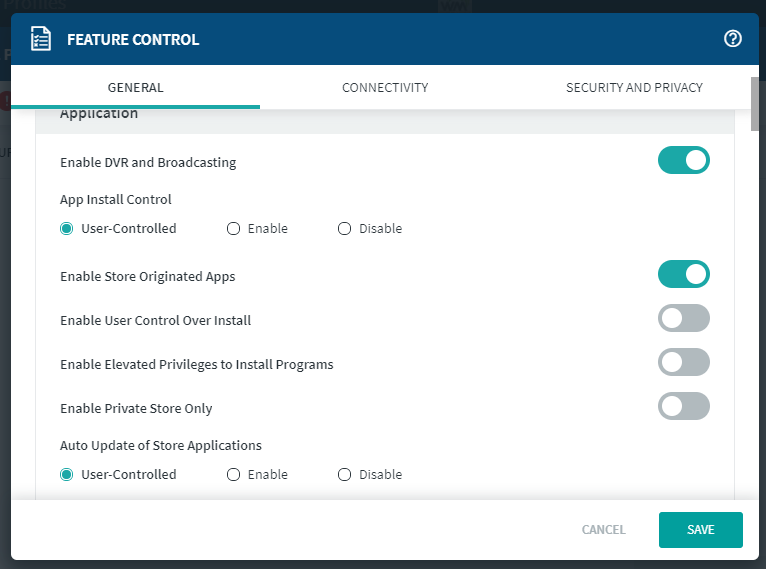Disable the DVR and Broadcasting toggle

[683, 161]
